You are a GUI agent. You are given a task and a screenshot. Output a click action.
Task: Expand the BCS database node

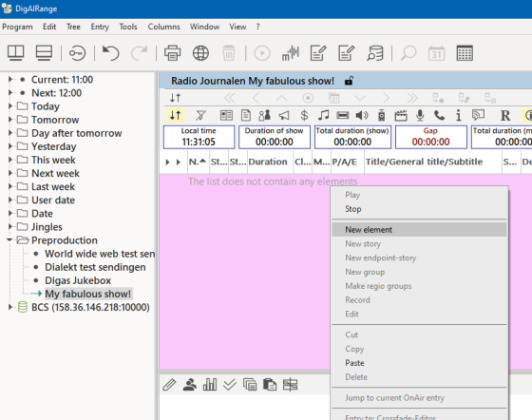pyautogui.click(x=10, y=307)
